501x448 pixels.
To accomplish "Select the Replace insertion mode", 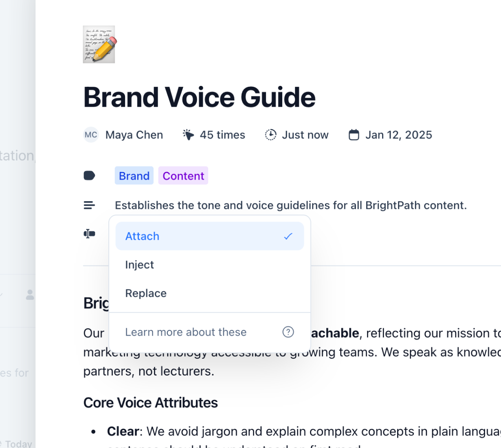I will click(x=146, y=293).
